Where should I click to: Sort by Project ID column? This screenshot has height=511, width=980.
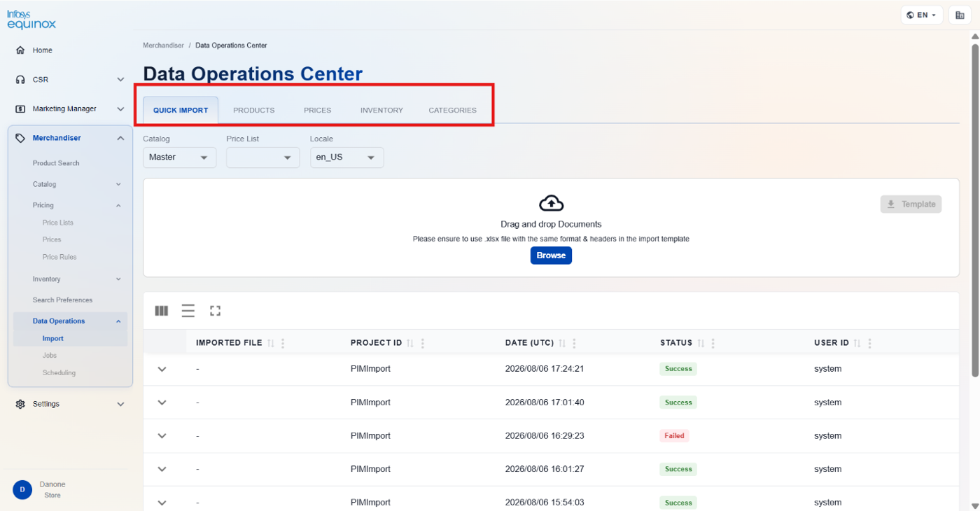411,343
